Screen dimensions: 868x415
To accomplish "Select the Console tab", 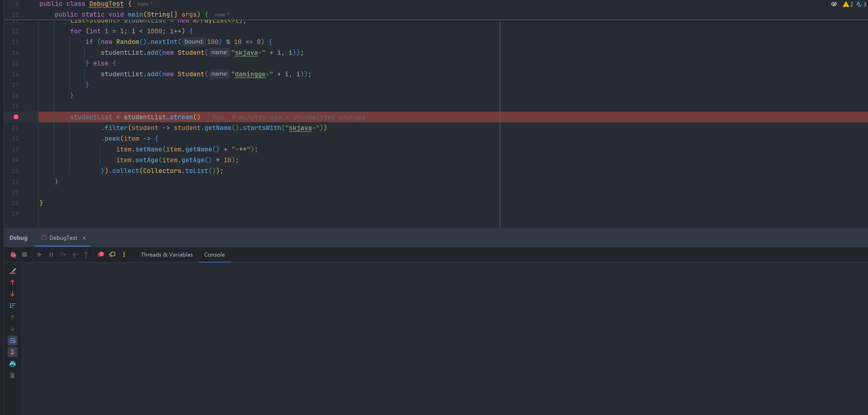I will (214, 255).
